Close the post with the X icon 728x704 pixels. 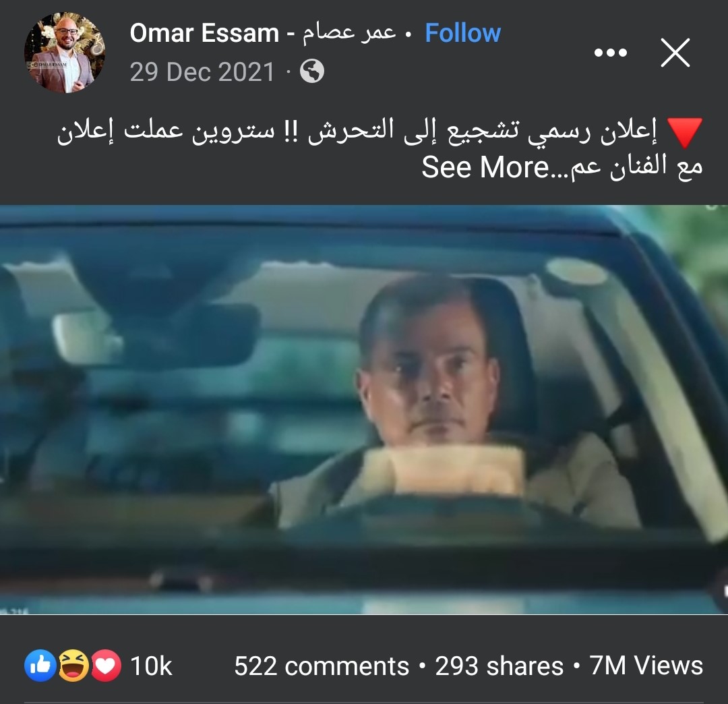point(675,53)
